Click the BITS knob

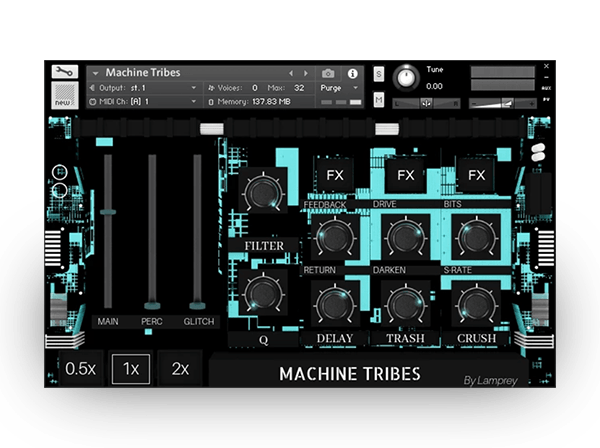tap(476, 237)
